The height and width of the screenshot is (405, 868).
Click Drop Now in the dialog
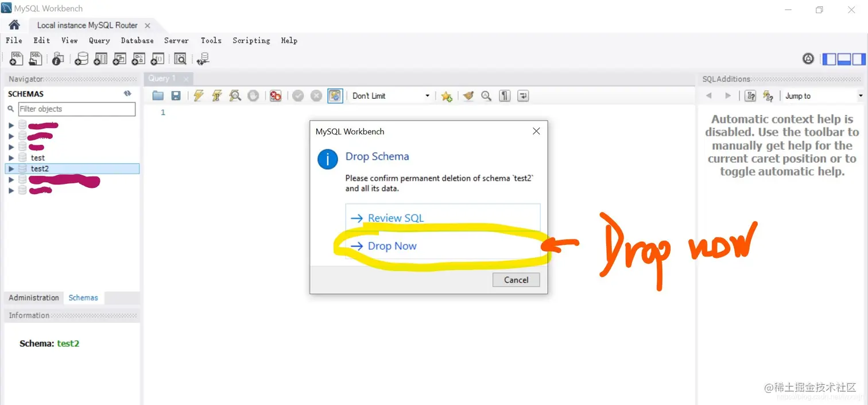pos(443,246)
